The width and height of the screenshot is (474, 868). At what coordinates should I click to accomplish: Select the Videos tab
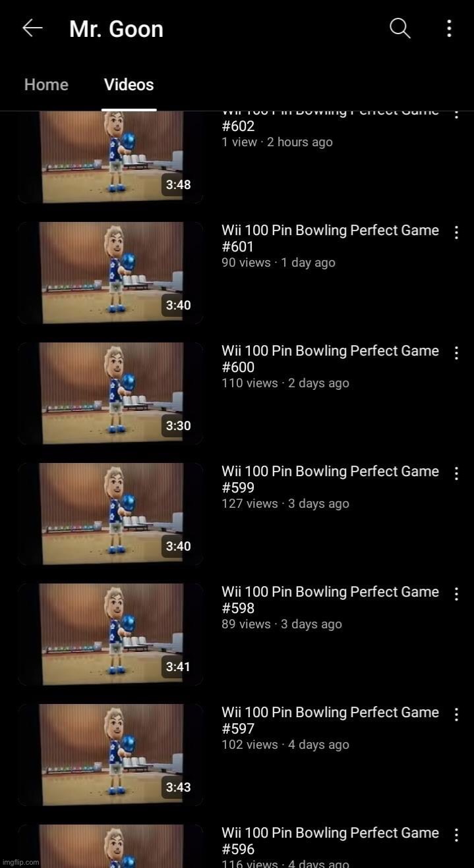(x=129, y=85)
